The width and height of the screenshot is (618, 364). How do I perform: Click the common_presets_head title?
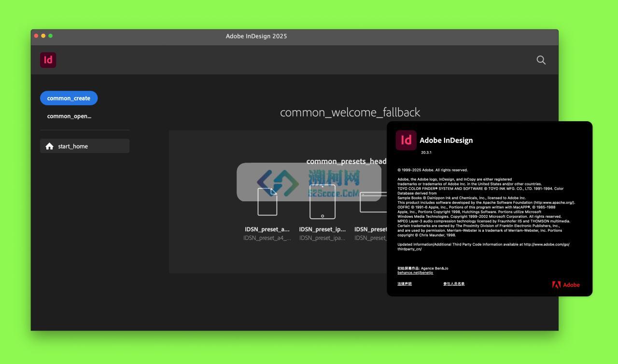346,161
